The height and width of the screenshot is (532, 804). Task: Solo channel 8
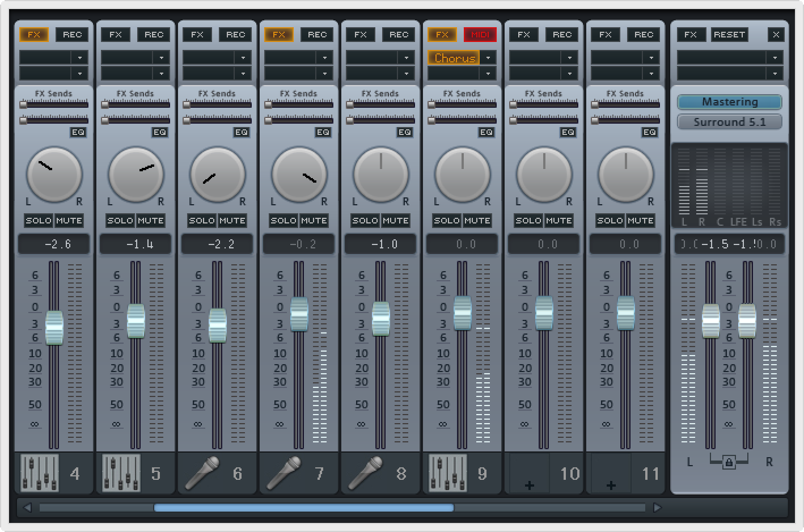click(365, 221)
